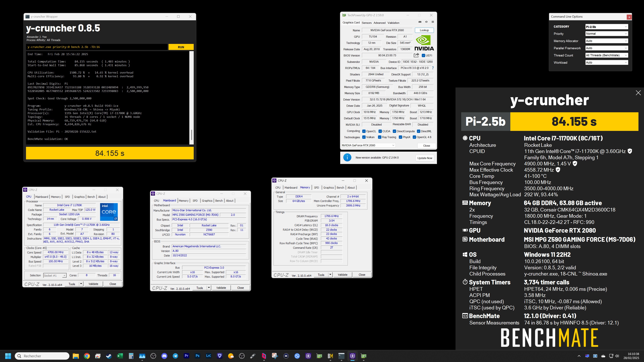Switch to the Validation tab in GPU-Z
644x362 pixels.
(x=393, y=23)
